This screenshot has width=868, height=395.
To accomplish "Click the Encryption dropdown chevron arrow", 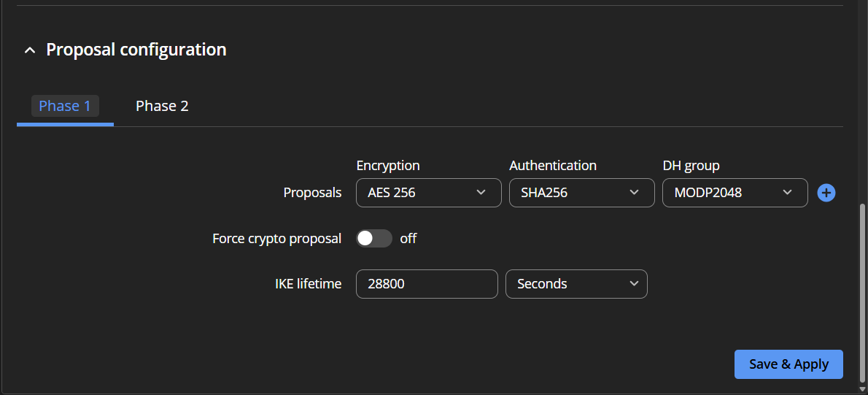I will (481, 192).
